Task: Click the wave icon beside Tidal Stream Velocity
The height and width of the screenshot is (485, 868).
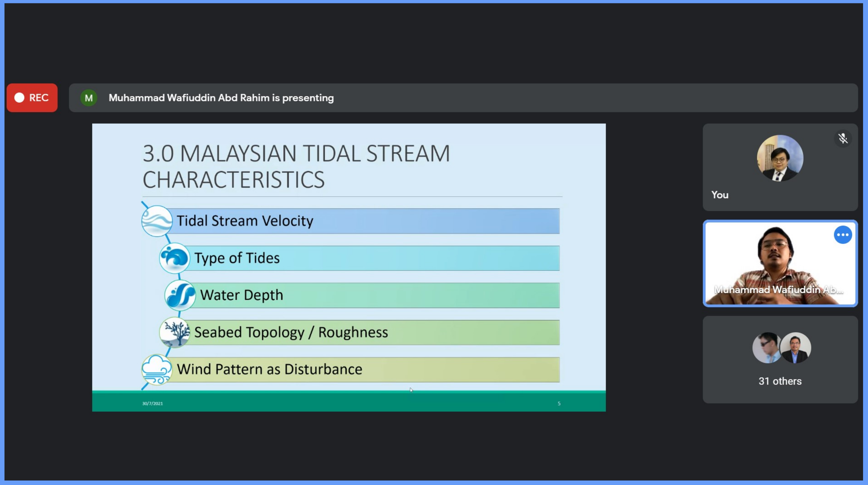Action: pos(157,221)
